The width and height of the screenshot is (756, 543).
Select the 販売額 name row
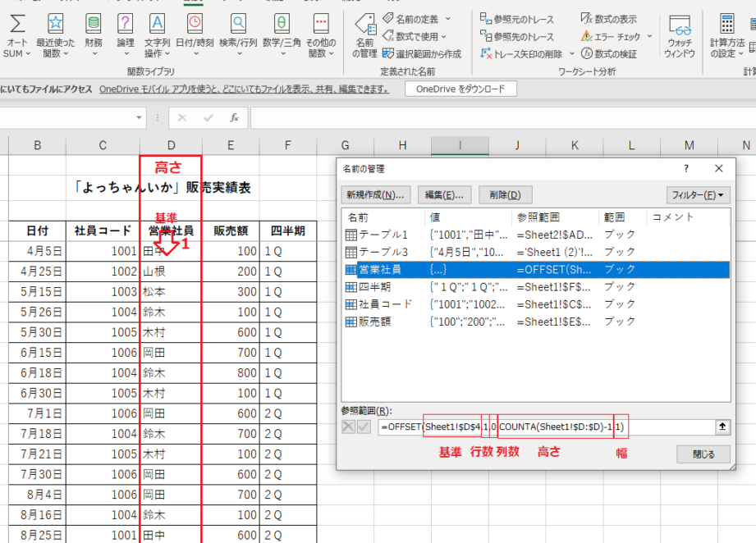coord(536,322)
